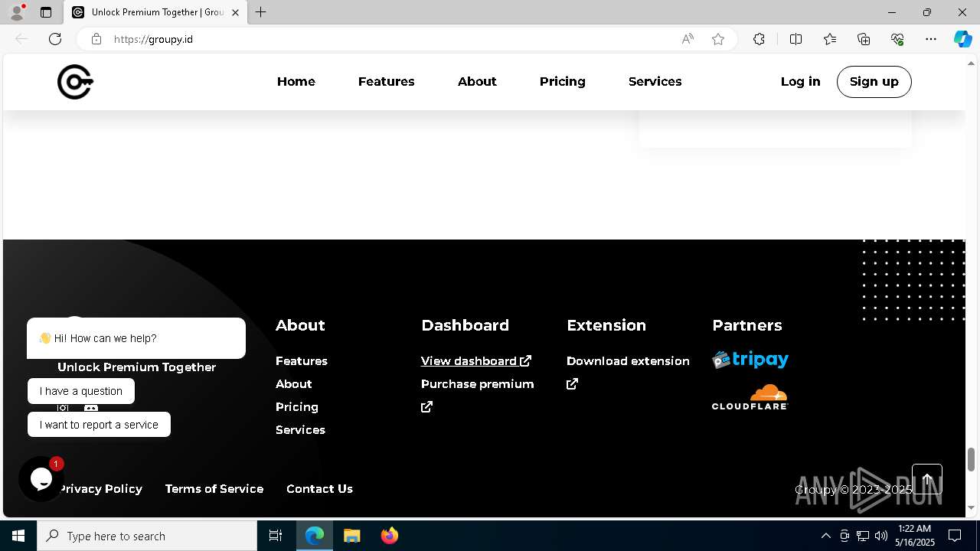Select the Unlock Premium Together tab
The width and height of the screenshot is (980, 551).
(x=155, y=12)
